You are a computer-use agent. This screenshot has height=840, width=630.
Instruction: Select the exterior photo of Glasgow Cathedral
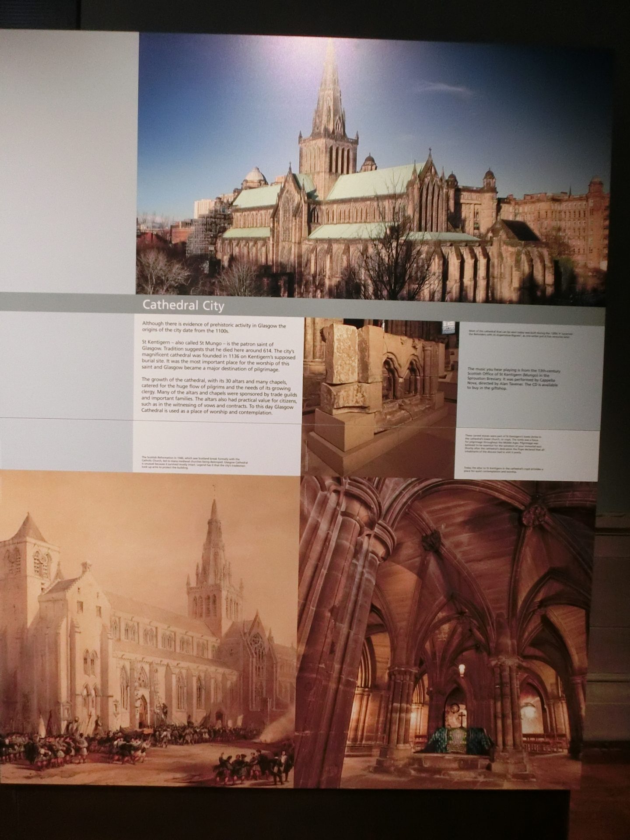373,168
